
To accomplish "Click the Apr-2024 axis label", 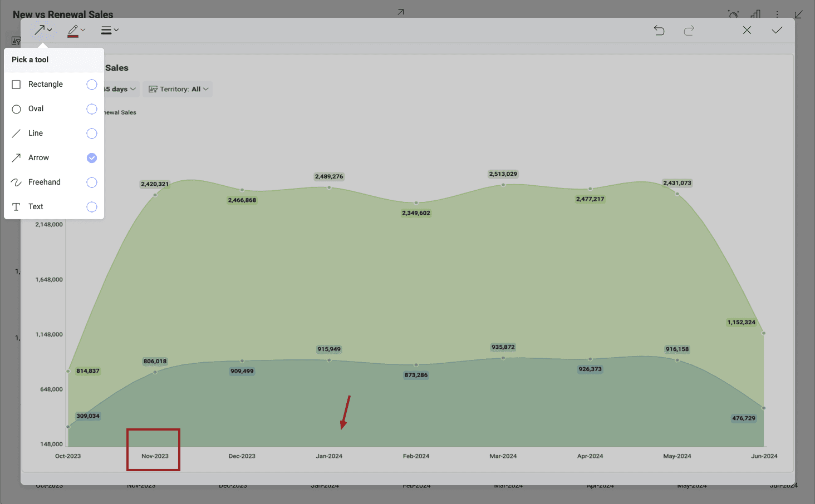I will coord(590,456).
